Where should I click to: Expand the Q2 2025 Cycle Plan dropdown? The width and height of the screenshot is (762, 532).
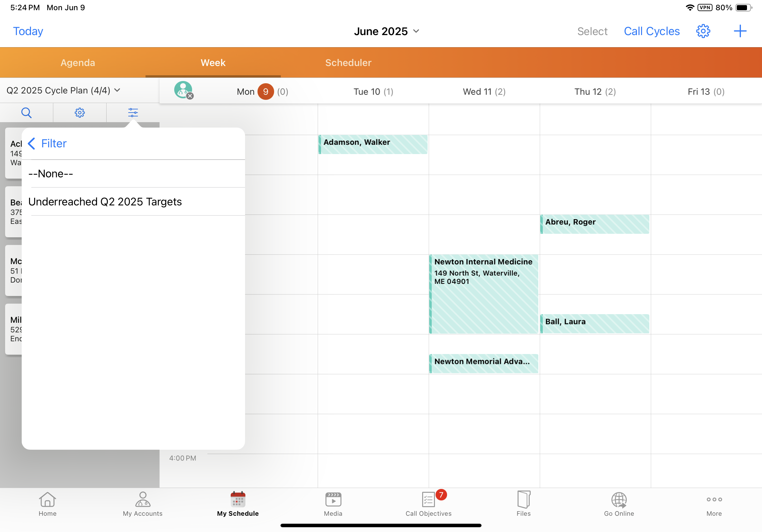coord(63,90)
